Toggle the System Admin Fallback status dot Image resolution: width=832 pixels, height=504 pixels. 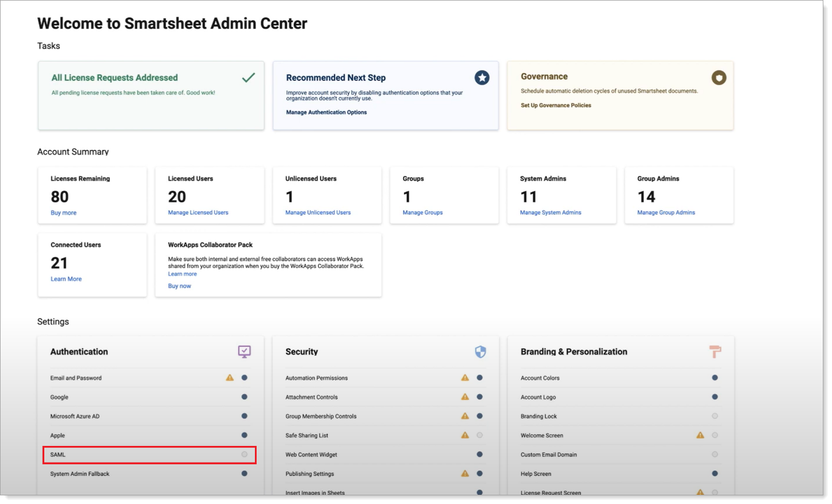pos(245,474)
